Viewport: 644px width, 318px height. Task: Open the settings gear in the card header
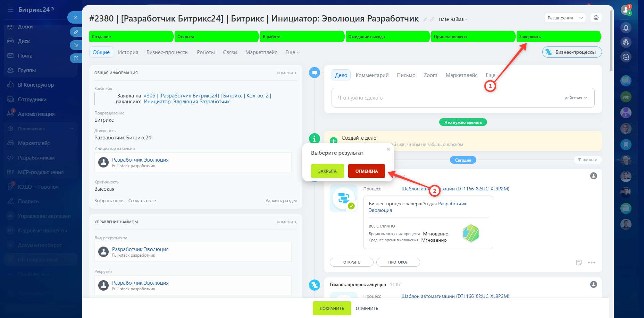coord(596,18)
